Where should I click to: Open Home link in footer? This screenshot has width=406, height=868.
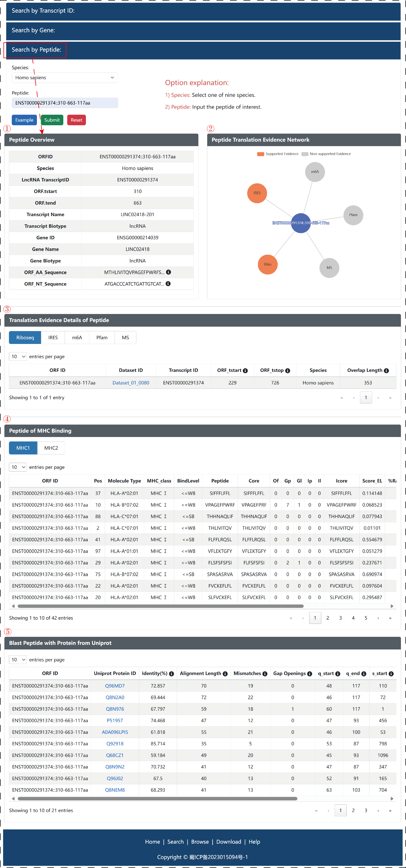[x=152, y=842]
